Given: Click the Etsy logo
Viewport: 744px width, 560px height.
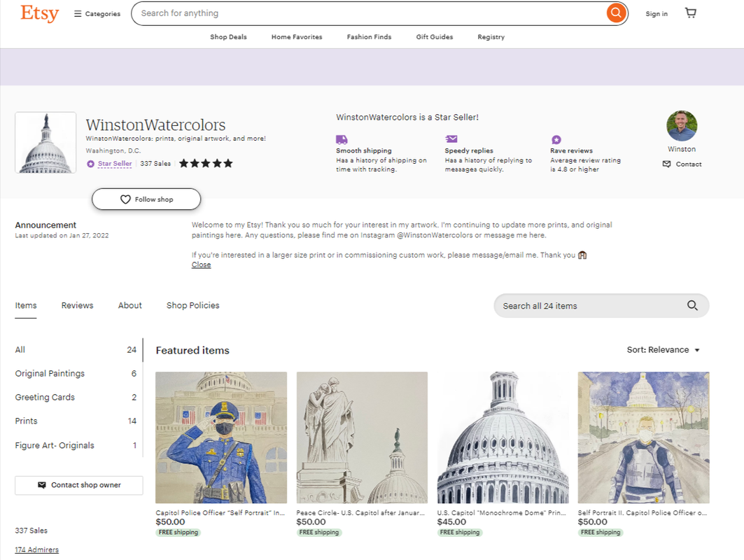Looking at the screenshot, I should coord(39,13).
